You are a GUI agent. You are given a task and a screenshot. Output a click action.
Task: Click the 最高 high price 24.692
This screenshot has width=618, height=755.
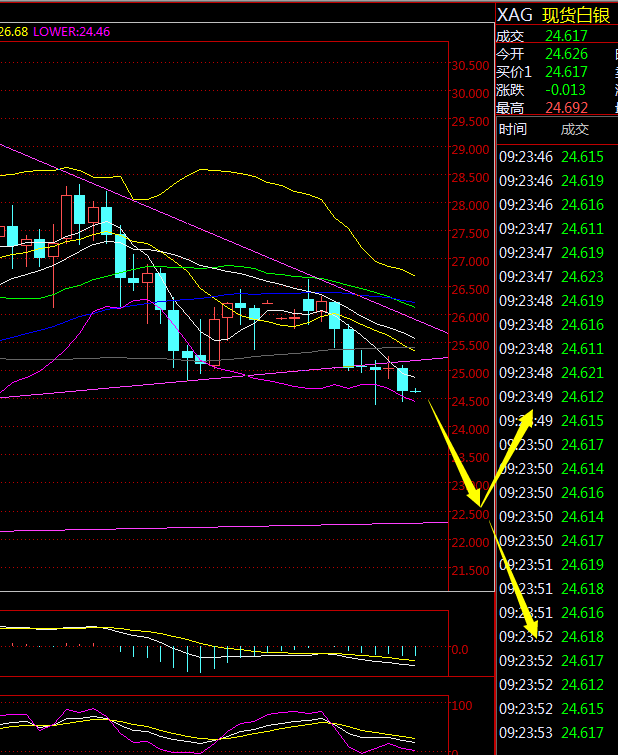click(567, 108)
